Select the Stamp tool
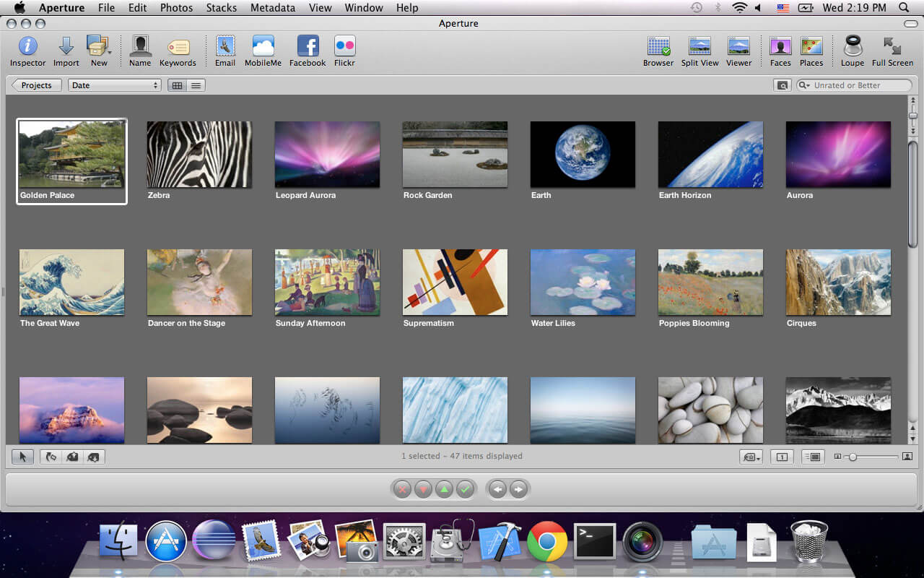This screenshot has height=578, width=924. pos(94,457)
